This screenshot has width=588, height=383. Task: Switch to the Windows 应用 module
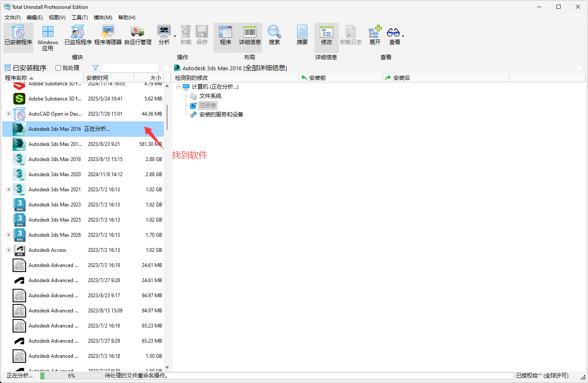point(48,37)
